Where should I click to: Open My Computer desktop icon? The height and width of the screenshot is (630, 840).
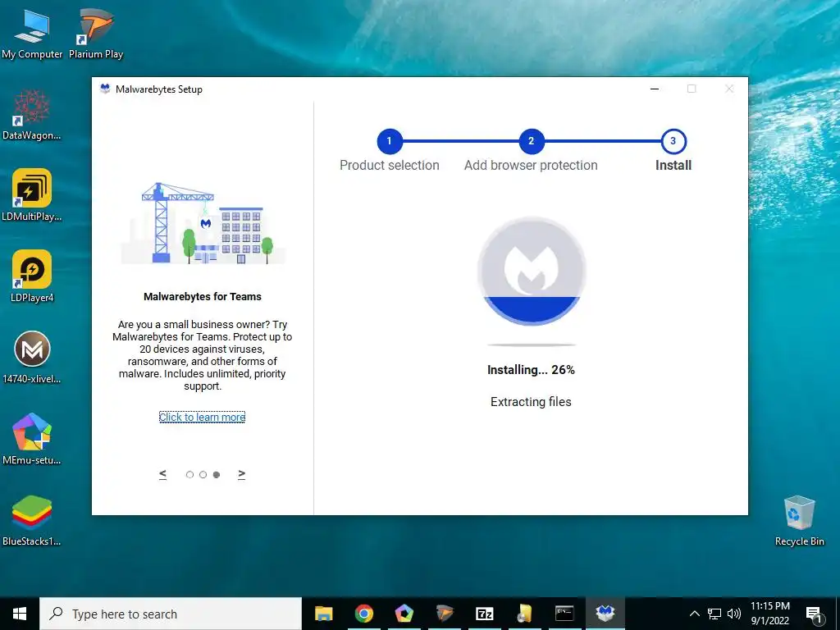(32, 34)
